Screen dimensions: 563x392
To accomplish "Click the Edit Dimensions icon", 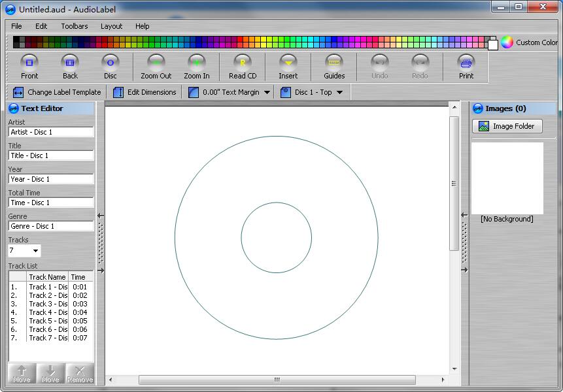I will (x=118, y=92).
